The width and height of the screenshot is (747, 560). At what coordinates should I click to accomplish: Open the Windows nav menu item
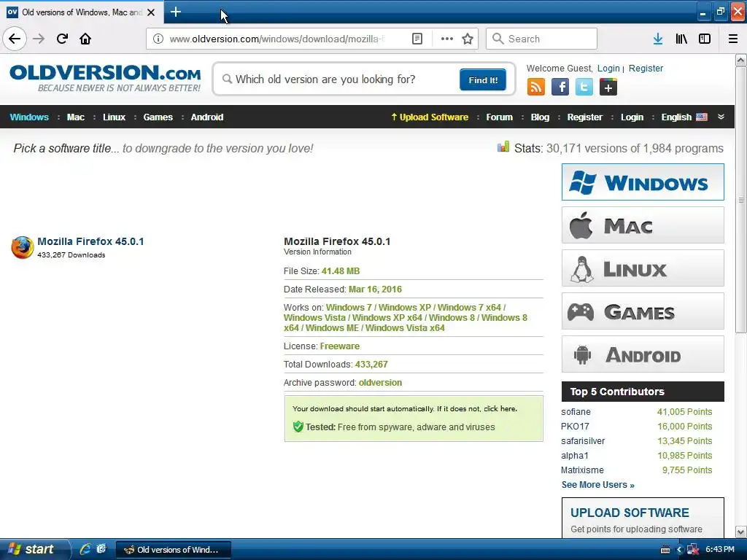[29, 117]
